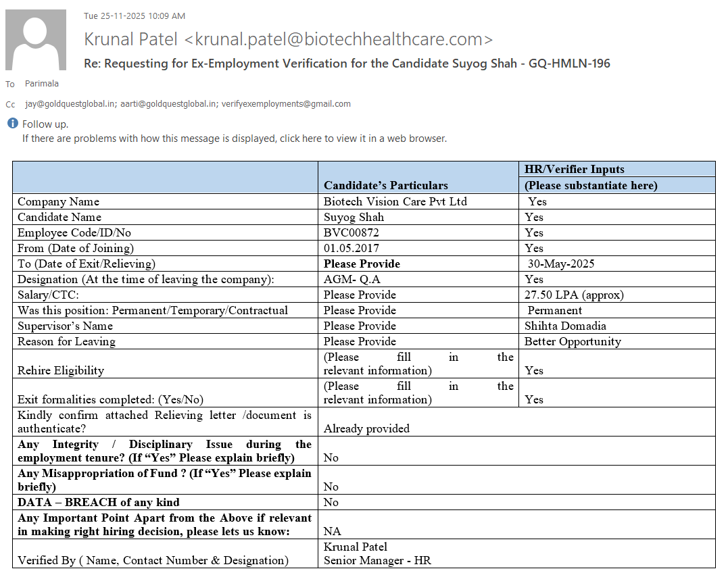Click sender address krunal.patel@biotechhealthcare.com

click(339, 39)
